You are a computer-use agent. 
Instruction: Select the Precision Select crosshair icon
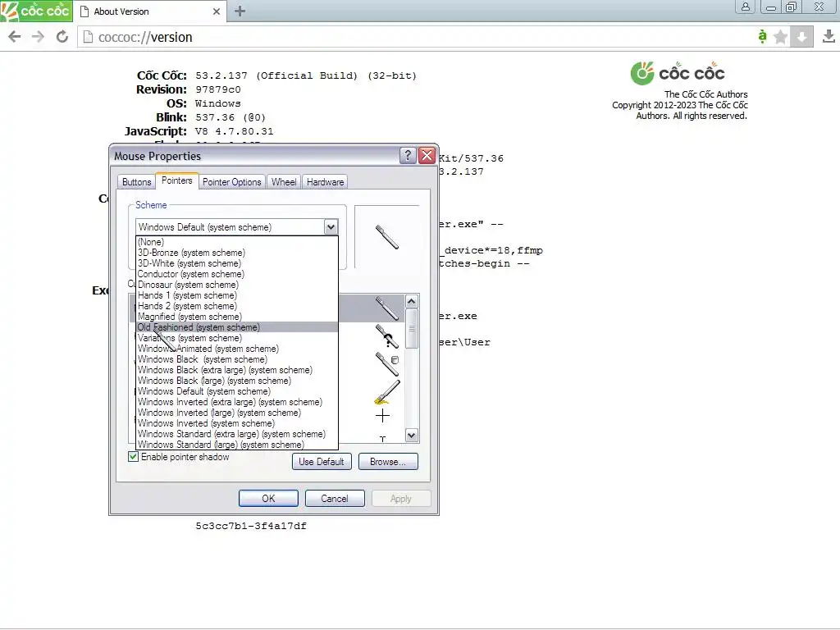[382, 416]
